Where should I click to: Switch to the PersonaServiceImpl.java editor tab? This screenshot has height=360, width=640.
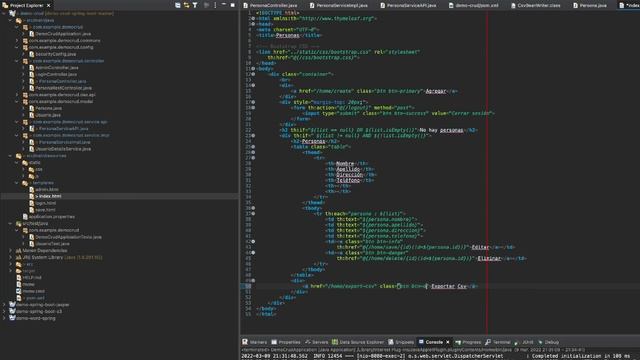(x=338, y=6)
